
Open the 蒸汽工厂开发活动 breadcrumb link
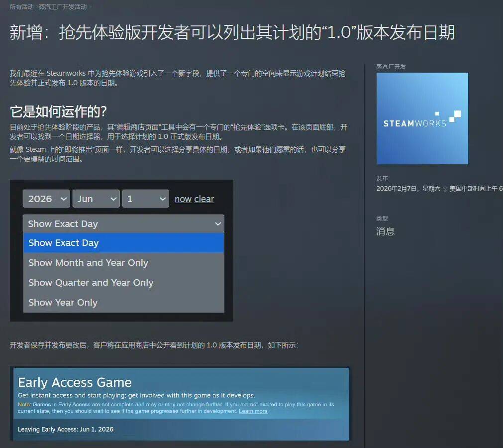(63, 7)
